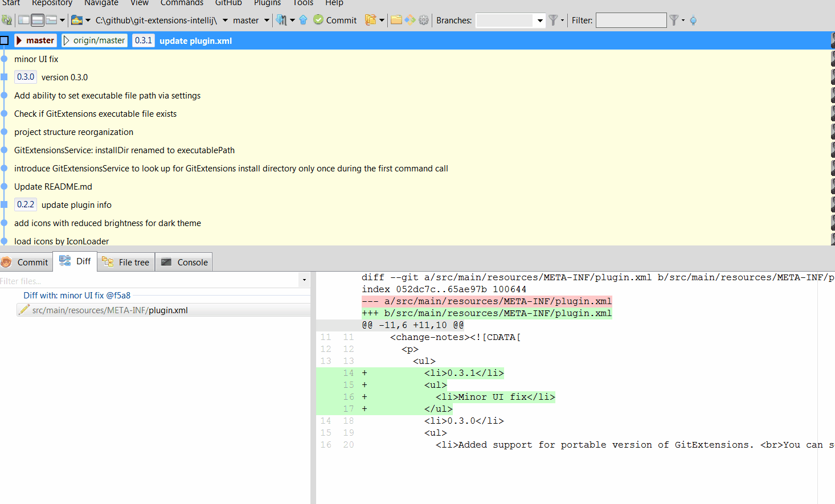Screen dimensions: 835x504
Task: Open the Repository menu
Action: pos(52,3)
